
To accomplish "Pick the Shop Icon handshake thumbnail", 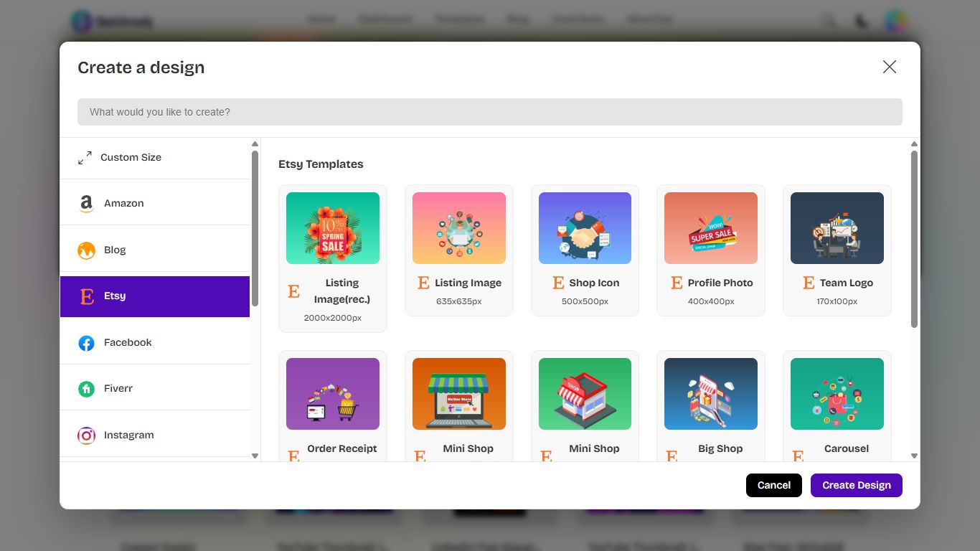I will 585,228.
